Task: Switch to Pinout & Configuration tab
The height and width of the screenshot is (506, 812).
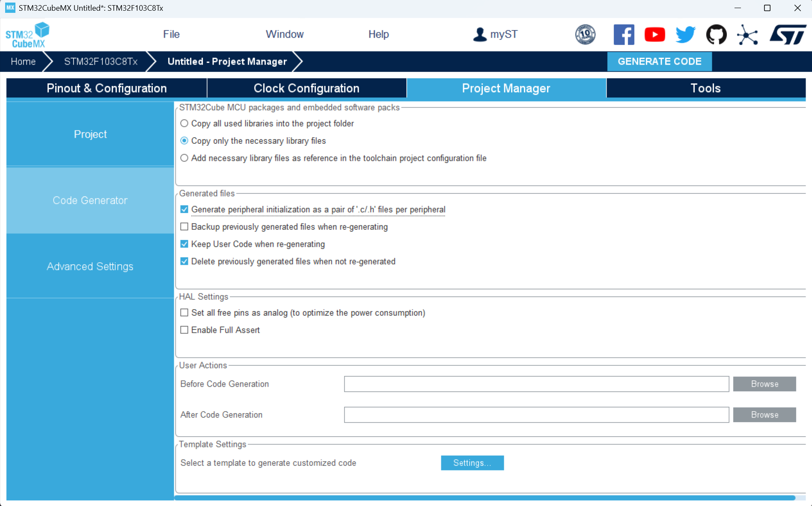Action: 107,88
